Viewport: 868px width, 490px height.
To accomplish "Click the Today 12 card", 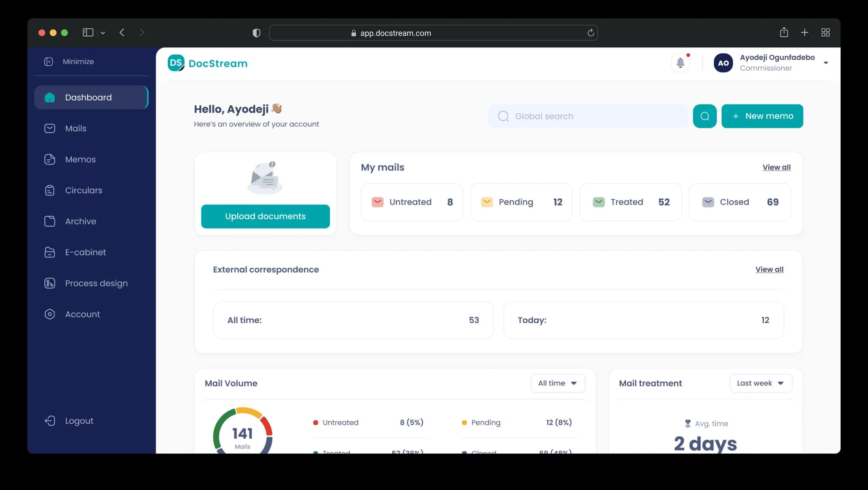I will pyautogui.click(x=643, y=320).
